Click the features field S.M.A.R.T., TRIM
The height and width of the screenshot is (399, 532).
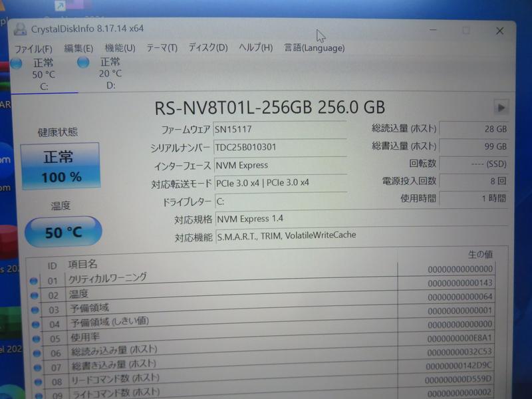coord(362,235)
